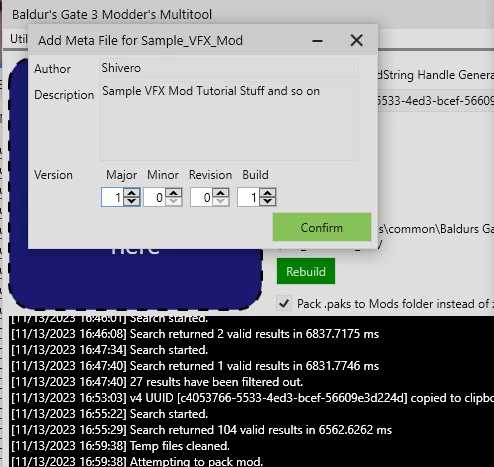Select the Major version number field
Viewport: 494px width, 467px height.
[113, 197]
